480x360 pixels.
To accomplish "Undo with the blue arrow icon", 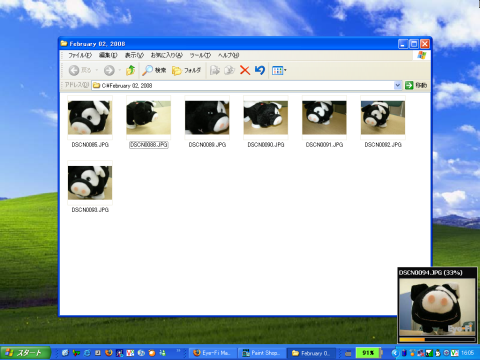I will pos(260,70).
